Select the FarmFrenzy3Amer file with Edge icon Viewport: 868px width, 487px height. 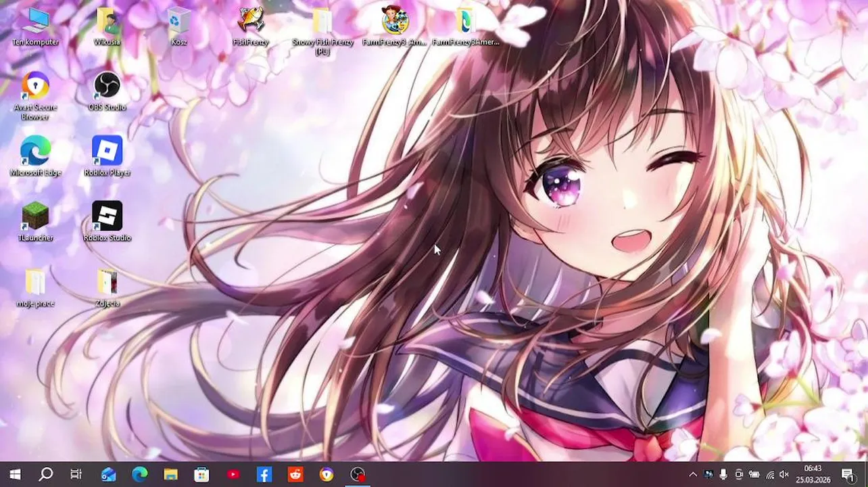466,27
